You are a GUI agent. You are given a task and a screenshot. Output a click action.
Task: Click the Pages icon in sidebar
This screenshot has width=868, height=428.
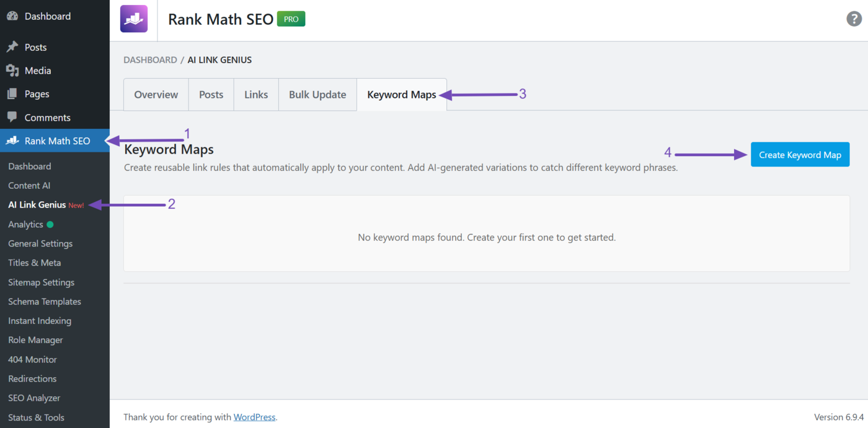coord(12,94)
